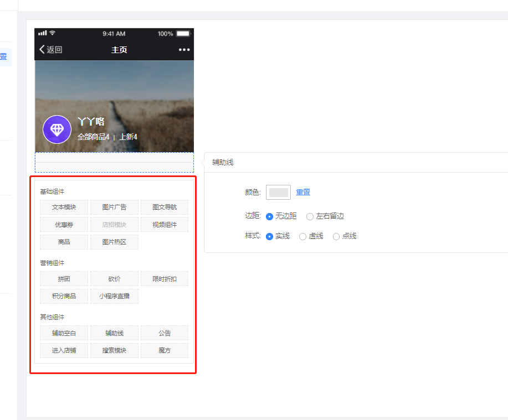Screen dimensions: 508x420
Task: Add the 小程序直播 component
Action: [x=114, y=296]
